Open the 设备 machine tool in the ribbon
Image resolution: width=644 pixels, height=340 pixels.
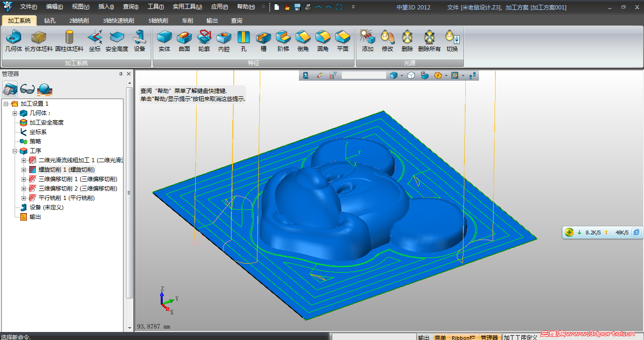[x=140, y=41]
